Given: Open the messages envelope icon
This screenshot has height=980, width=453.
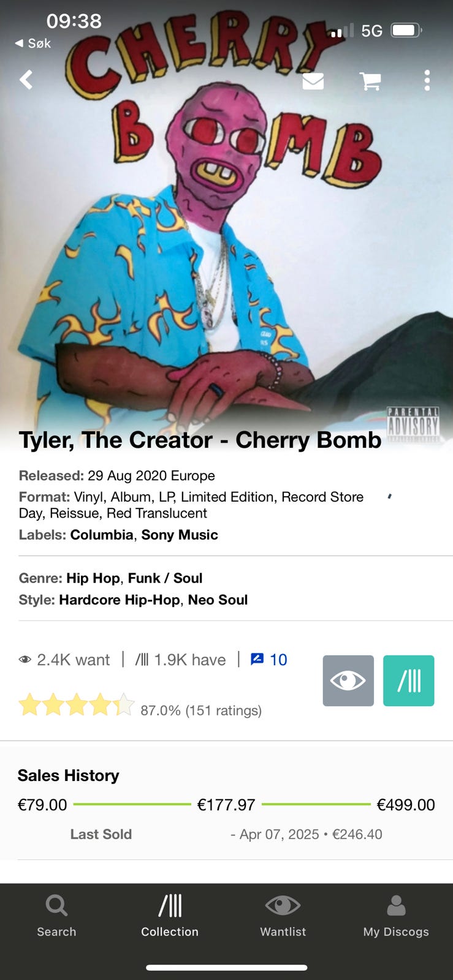Looking at the screenshot, I should pyautogui.click(x=313, y=80).
